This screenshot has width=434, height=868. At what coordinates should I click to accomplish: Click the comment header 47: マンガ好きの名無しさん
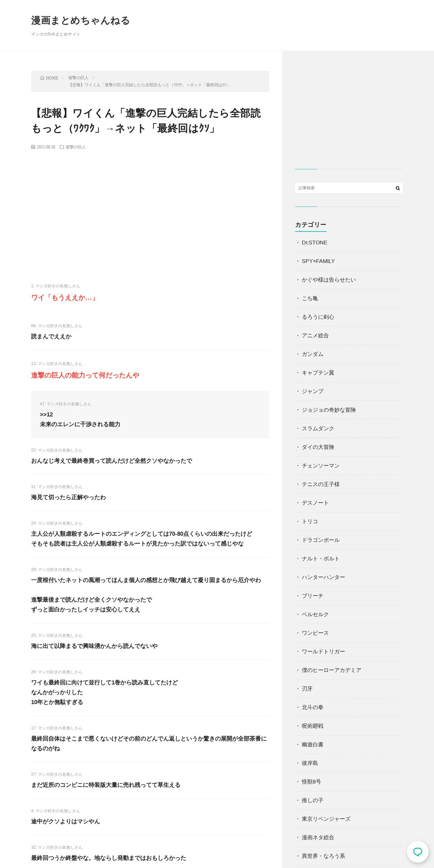tap(65, 404)
